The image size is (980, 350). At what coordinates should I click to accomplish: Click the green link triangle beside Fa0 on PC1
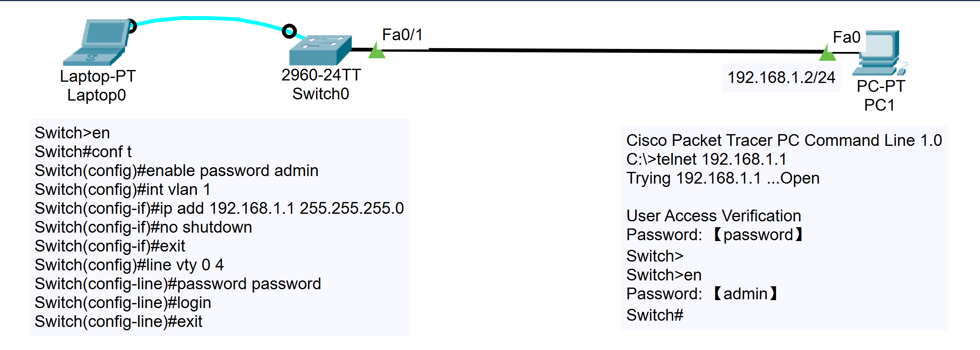tap(827, 54)
